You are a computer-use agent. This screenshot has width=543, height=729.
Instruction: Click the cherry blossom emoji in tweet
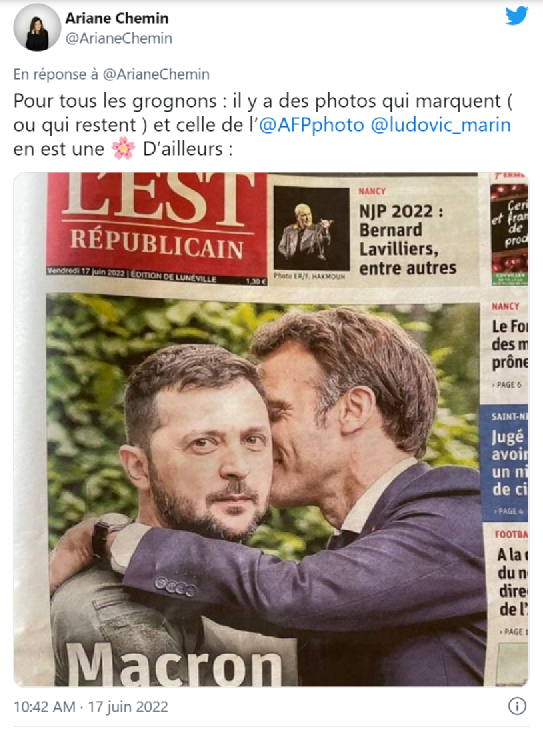point(123,149)
